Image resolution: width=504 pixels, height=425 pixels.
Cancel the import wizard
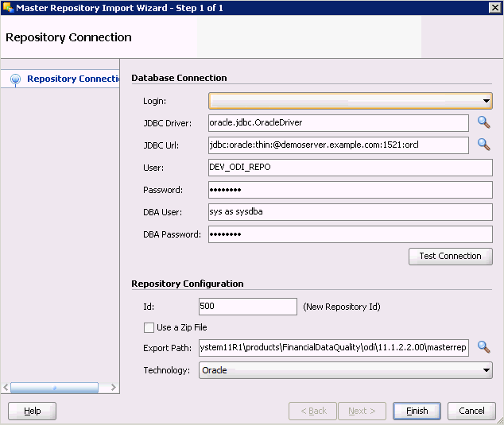coord(471,411)
